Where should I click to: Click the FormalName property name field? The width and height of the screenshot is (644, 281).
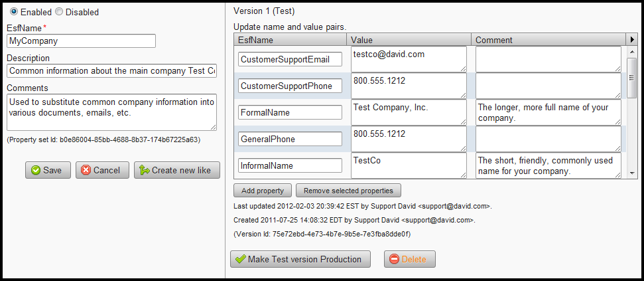[290, 113]
